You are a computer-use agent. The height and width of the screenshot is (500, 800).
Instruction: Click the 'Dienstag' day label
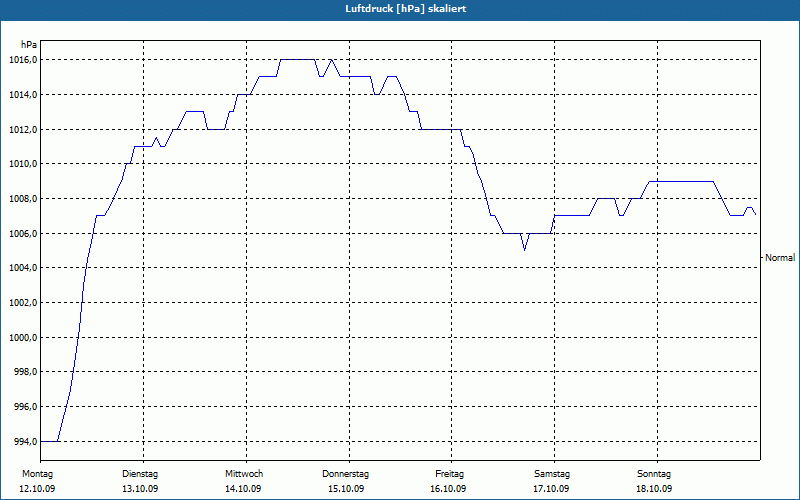[140, 474]
